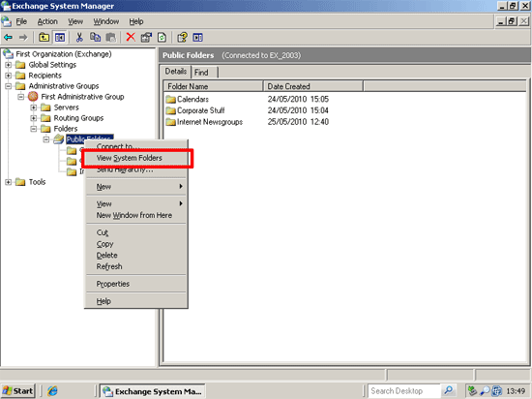Click the Up one level folder icon
The width and height of the screenshot is (532, 399).
point(44,38)
